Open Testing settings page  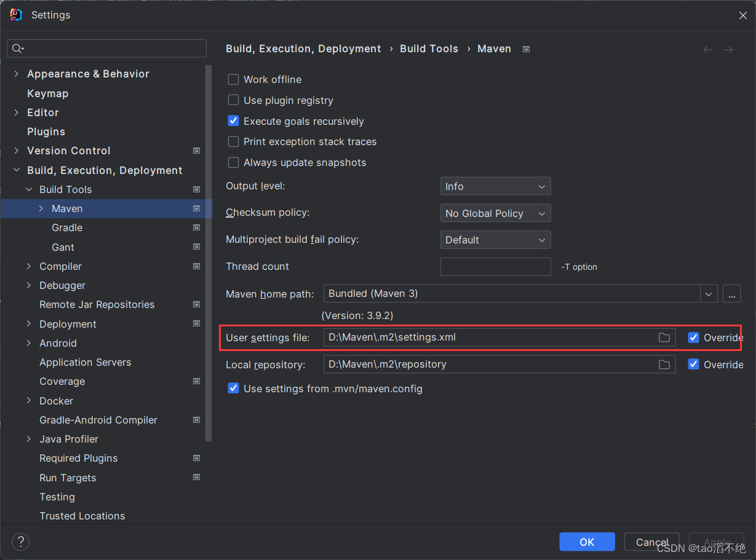pyautogui.click(x=57, y=497)
